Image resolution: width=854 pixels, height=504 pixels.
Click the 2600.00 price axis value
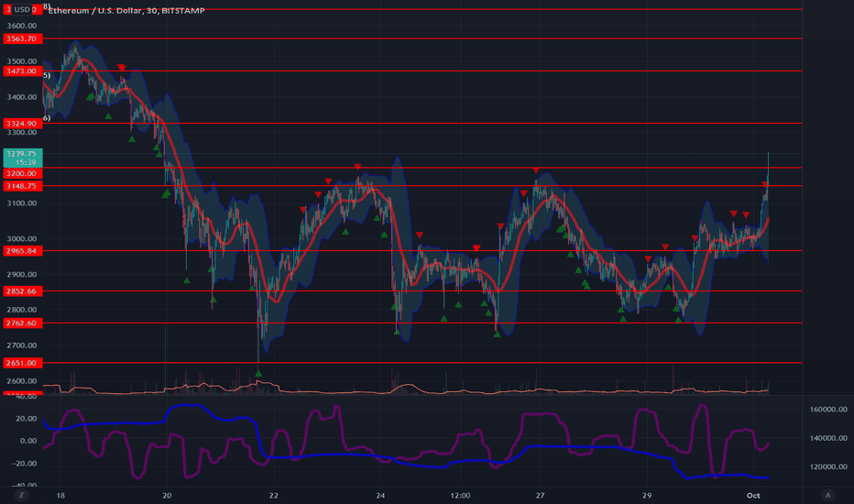click(22, 381)
